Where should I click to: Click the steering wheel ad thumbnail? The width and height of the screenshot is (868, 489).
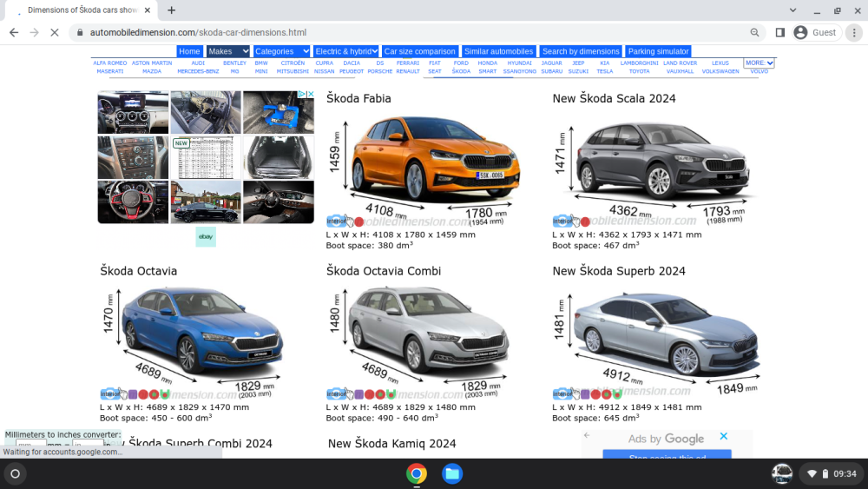[133, 202]
